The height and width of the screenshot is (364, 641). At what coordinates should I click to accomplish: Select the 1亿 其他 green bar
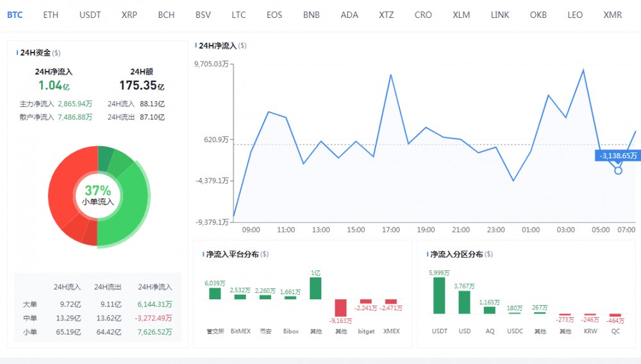point(315,288)
